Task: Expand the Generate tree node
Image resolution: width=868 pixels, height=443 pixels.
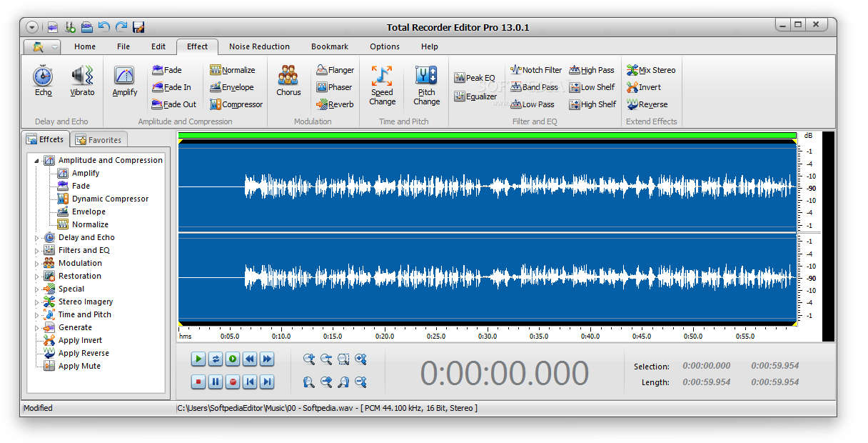Action: click(x=37, y=328)
